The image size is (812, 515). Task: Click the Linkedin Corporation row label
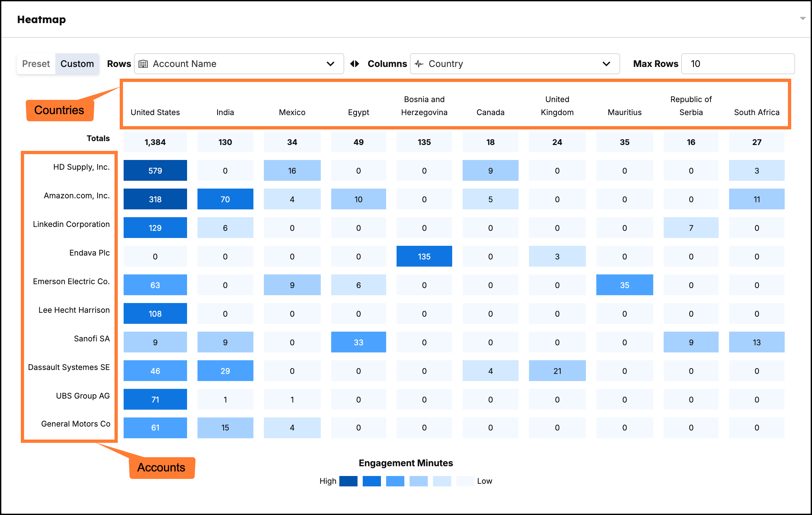[x=72, y=224]
